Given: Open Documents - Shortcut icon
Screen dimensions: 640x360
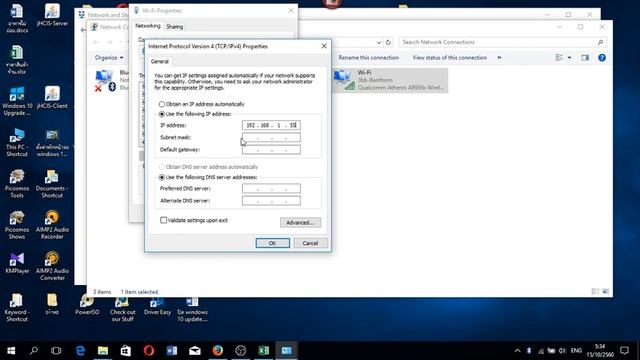Looking at the screenshot, I should point(52,184).
